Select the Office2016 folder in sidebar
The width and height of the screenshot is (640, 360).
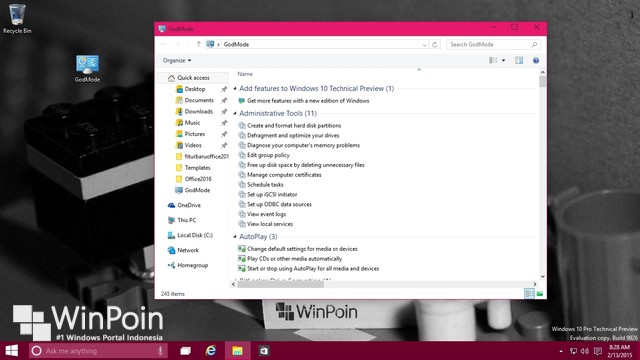pos(198,179)
